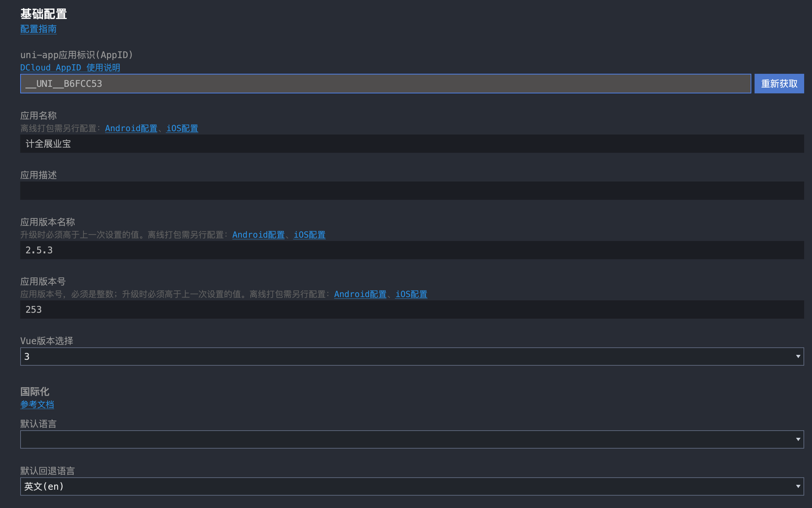The image size is (812, 508).
Task: Click the version name field showing 2.5.3
Action: (412, 250)
